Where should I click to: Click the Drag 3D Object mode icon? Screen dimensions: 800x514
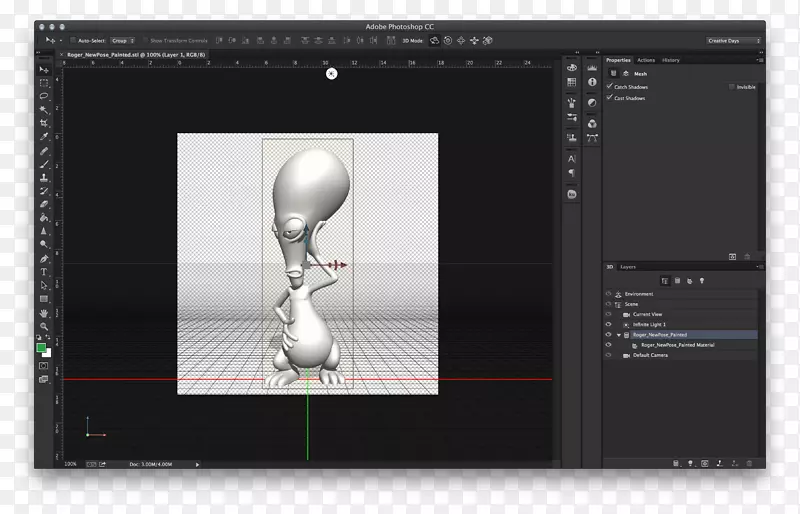[x=461, y=40]
